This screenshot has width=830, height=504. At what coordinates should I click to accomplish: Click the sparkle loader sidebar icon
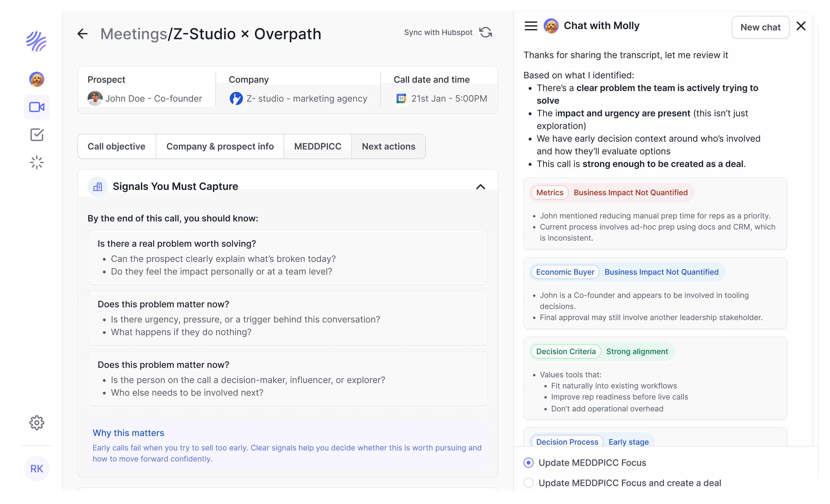coord(37,163)
